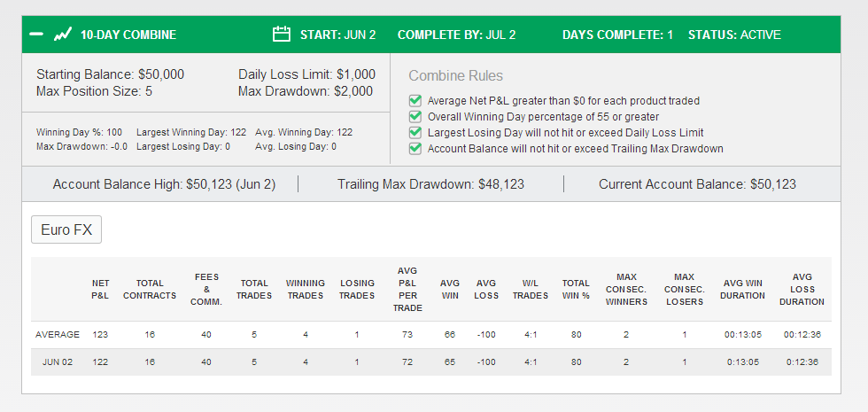Click the AVG WIN DURATION column header
Viewport: 868px width, 412px height.
coord(742,289)
